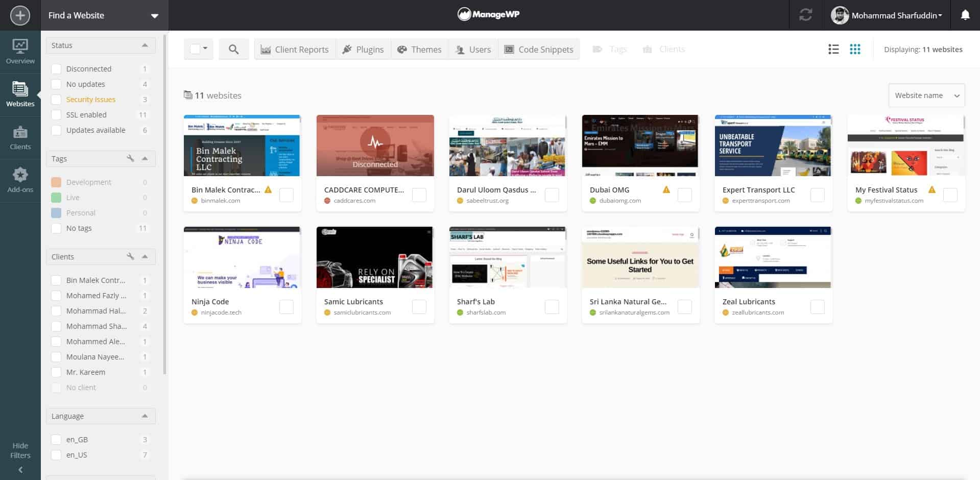Viewport: 980px width, 480px height.
Task: Click warning icon on Dubai OMG card
Action: [666, 189]
